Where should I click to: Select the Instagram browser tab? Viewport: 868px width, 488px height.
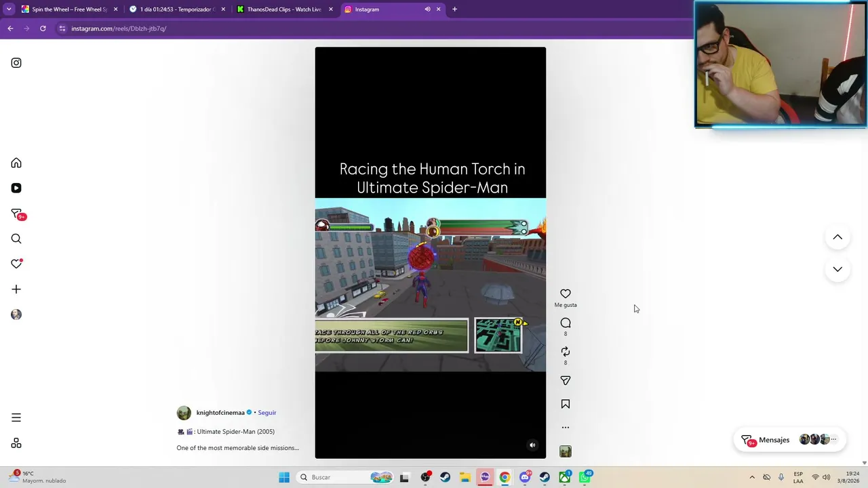[392, 9]
